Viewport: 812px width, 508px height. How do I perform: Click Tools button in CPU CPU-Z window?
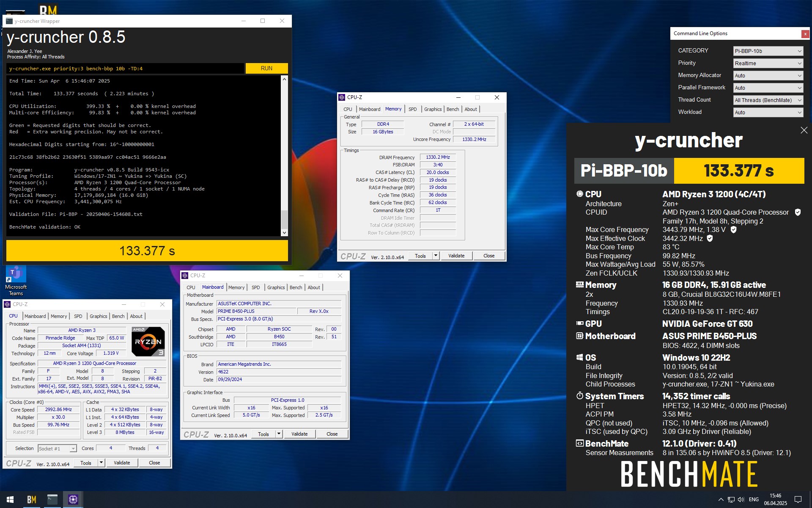[86, 463]
